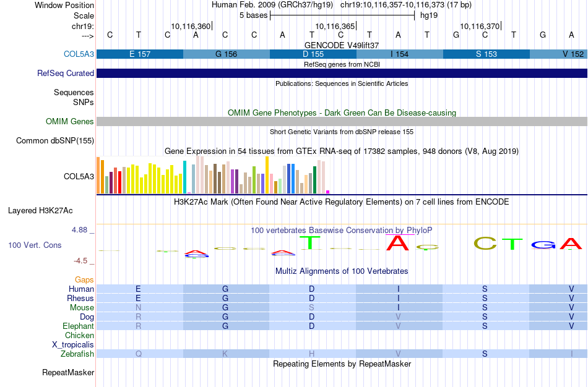Click the H3K27Ac Mark track title

(x=342, y=202)
